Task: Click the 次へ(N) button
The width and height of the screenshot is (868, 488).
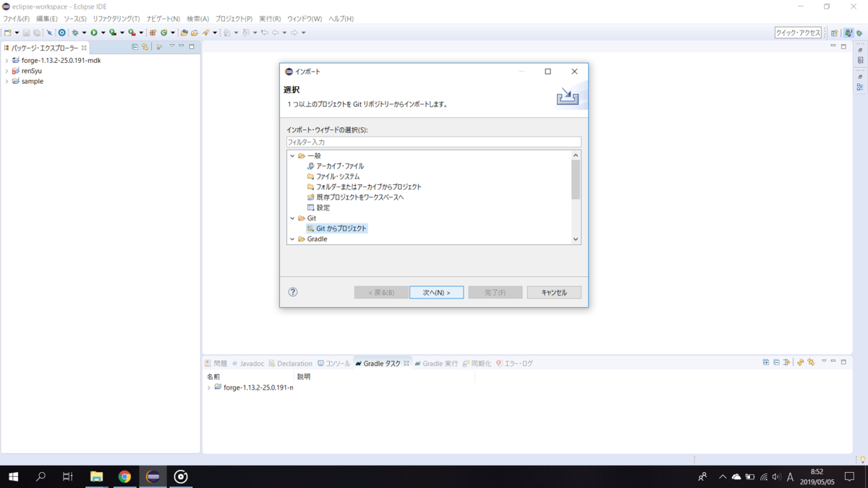Action: click(x=436, y=292)
